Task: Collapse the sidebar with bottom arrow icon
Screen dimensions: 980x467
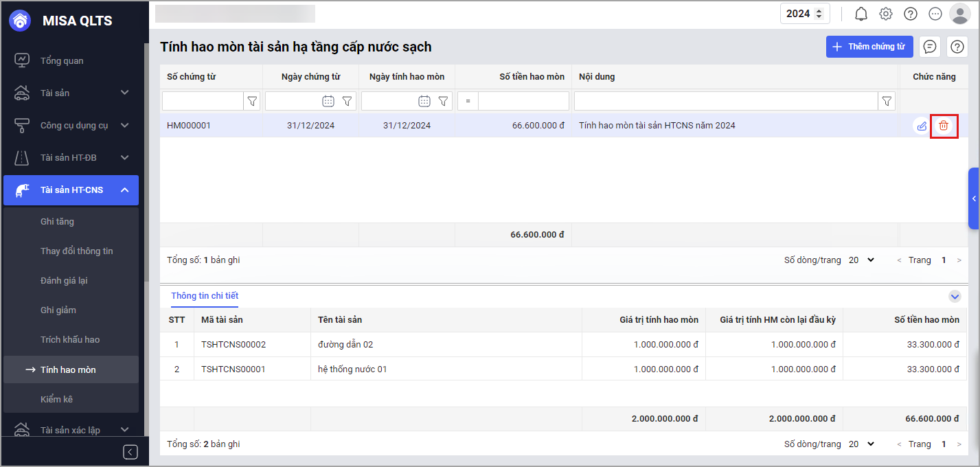Action: (x=130, y=451)
